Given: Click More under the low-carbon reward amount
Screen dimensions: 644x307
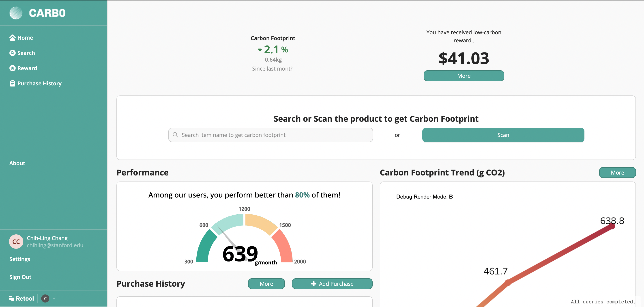Looking at the screenshot, I should (x=464, y=76).
